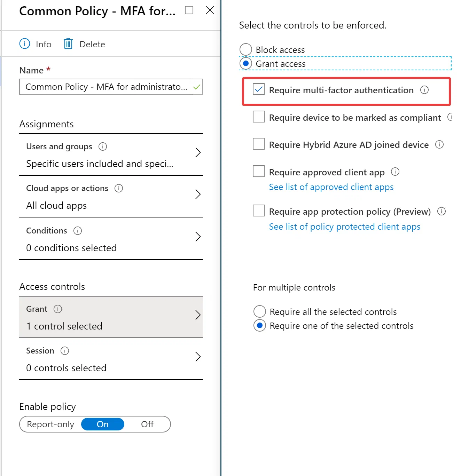Uncheck Require multi-factor authentication checkbox
This screenshot has width=469, height=476.
[x=259, y=89]
